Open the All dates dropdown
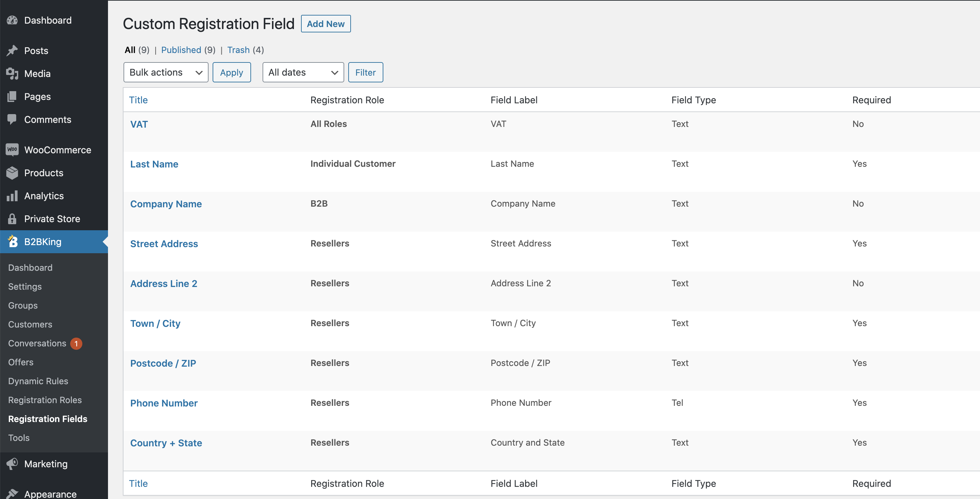 pos(303,72)
